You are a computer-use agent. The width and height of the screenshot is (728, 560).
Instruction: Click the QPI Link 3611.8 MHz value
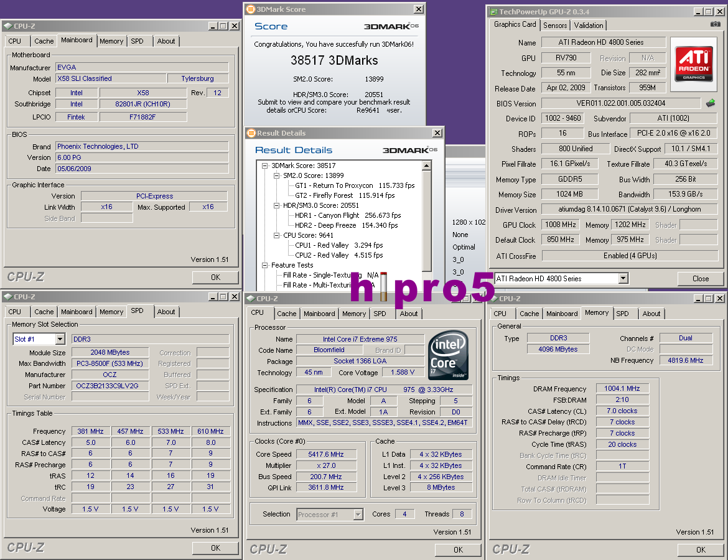point(326,488)
